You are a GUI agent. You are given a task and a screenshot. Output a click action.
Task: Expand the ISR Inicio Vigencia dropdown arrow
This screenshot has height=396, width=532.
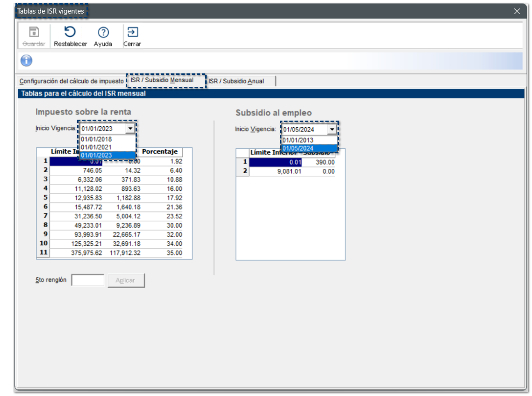[x=130, y=129]
